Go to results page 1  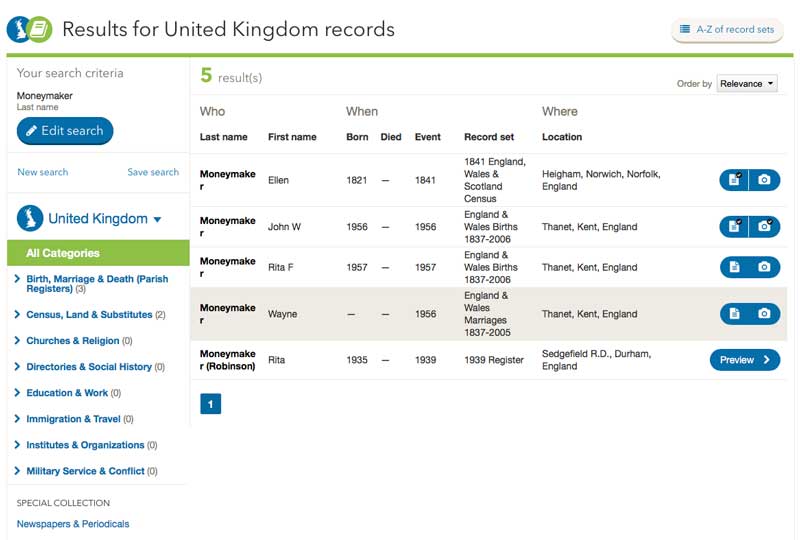click(x=211, y=404)
